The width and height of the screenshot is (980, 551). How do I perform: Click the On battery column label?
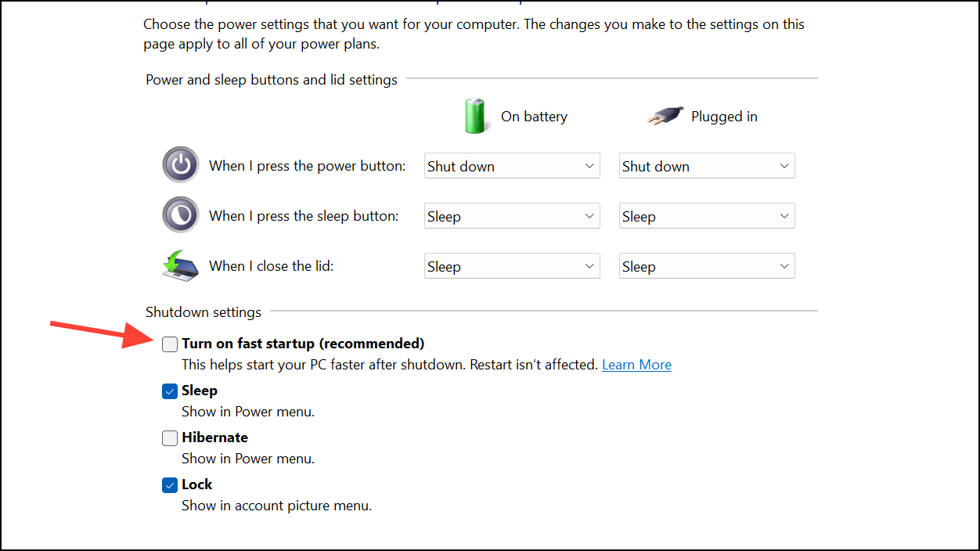pos(534,117)
